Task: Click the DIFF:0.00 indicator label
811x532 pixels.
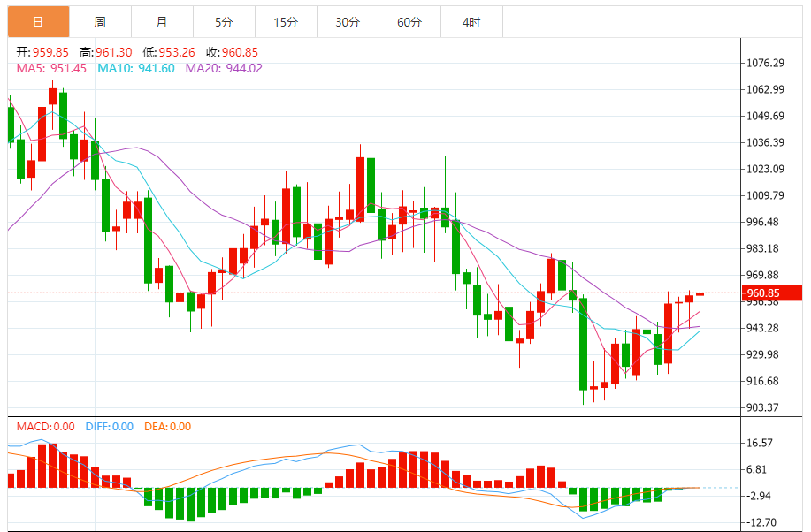Action: click(110, 427)
